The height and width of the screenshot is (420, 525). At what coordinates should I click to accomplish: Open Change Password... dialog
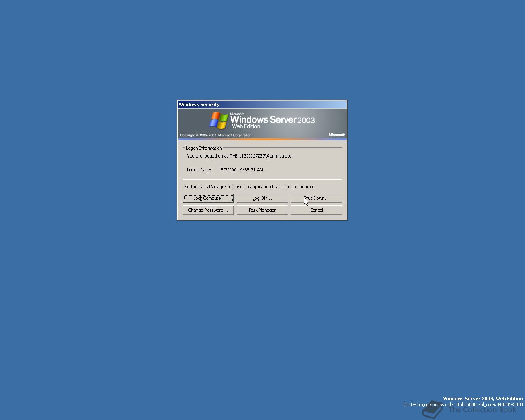(208, 210)
